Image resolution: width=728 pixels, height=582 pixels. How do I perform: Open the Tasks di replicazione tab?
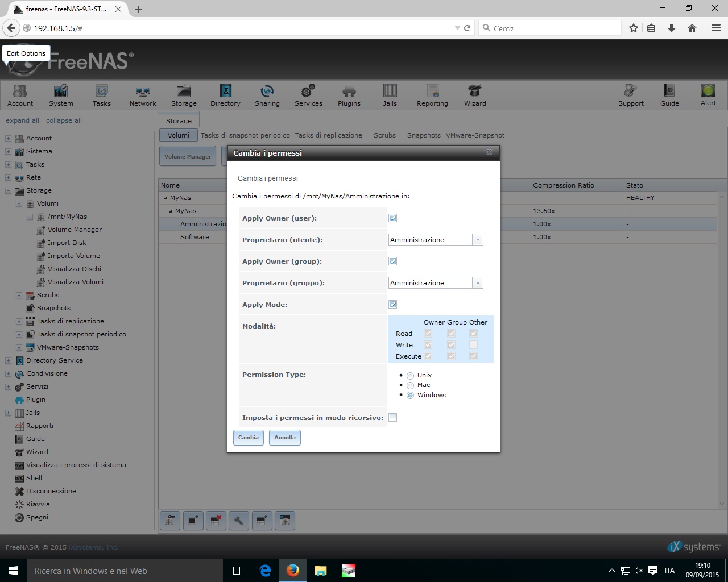[x=328, y=135]
